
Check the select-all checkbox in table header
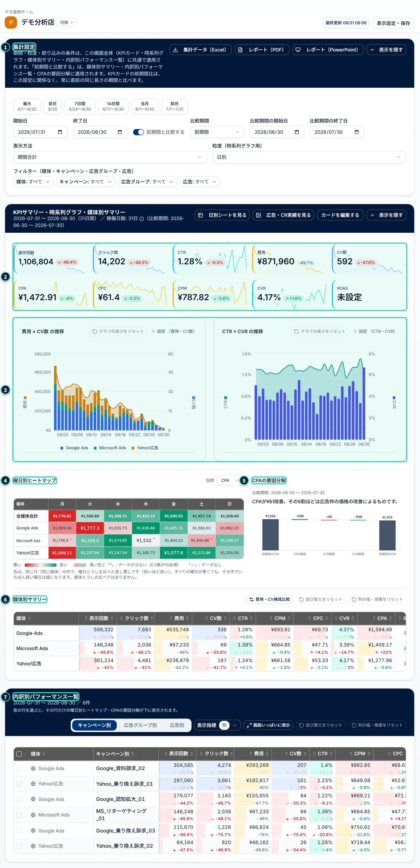coord(19,754)
